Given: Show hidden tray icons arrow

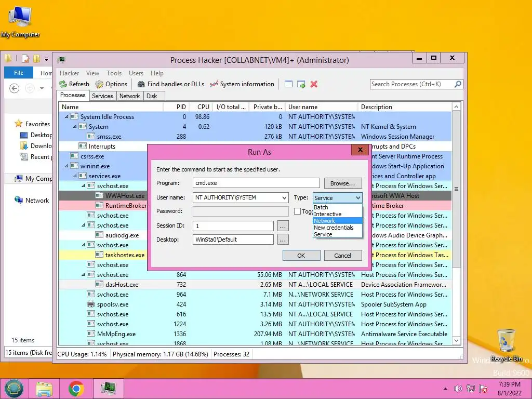Looking at the screenshot, I should (x=445, y=389).
